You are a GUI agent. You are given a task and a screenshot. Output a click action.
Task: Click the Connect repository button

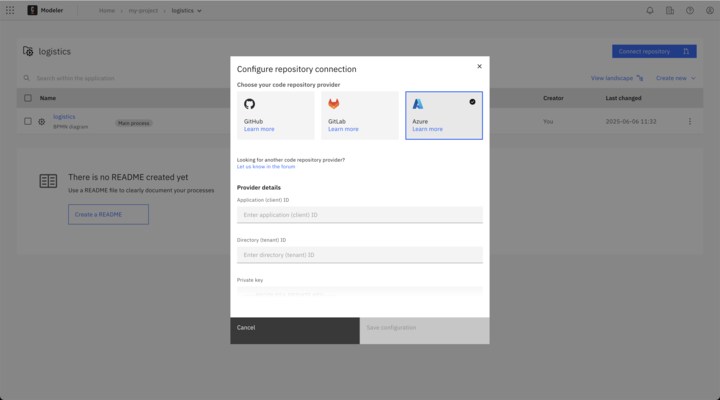(654, 51)
